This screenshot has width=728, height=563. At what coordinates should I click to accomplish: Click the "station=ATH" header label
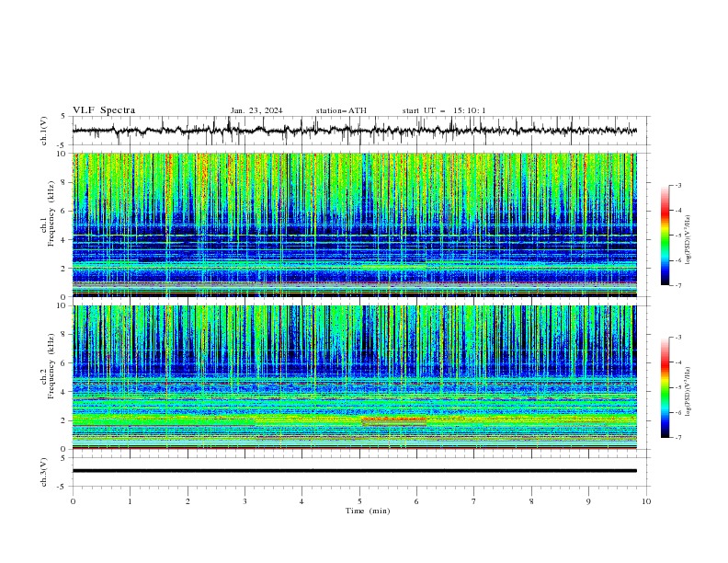click(341, 110)
